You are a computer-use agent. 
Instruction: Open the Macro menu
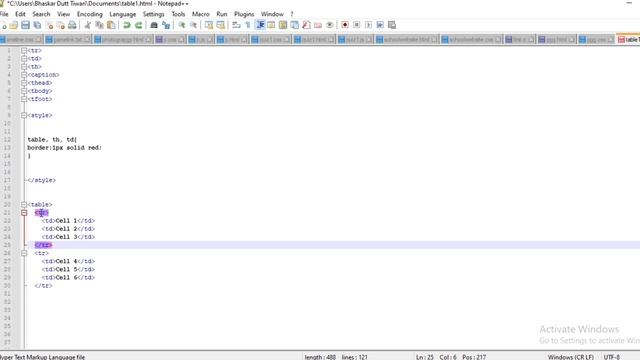click(200, 14)
